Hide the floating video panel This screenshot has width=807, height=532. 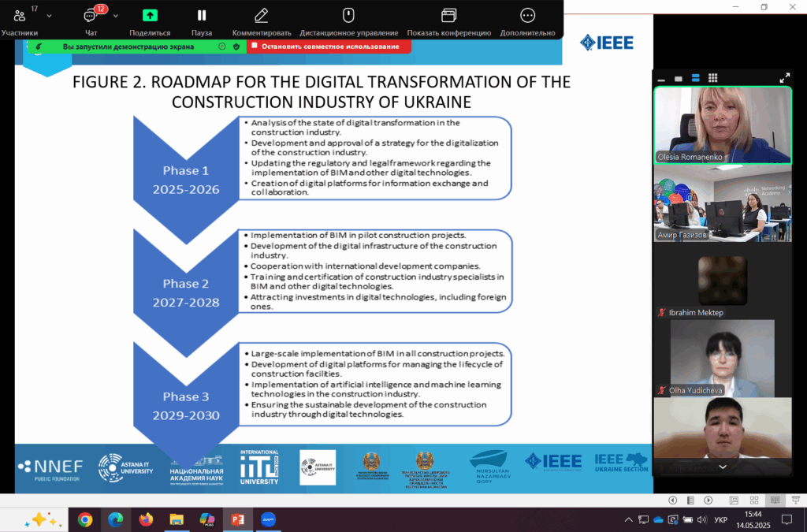click(661, 79)
